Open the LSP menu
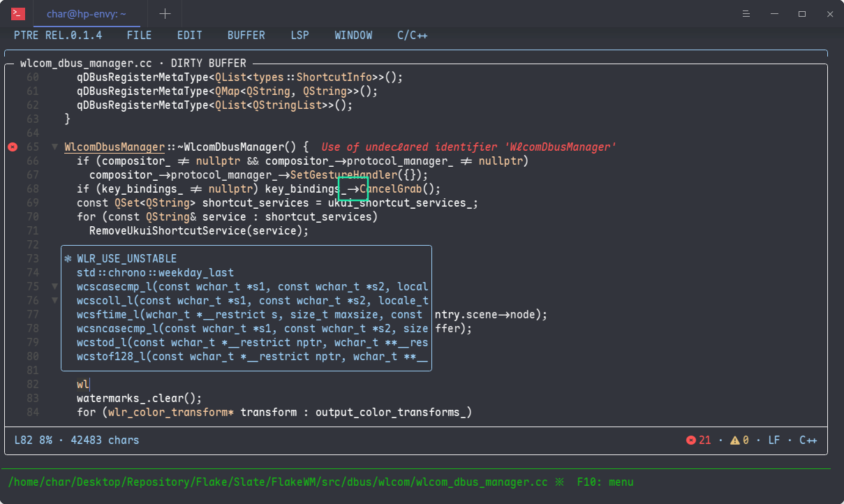Viewport: 844px width, 504px height. pyautogui.click(x=300, y=35)
